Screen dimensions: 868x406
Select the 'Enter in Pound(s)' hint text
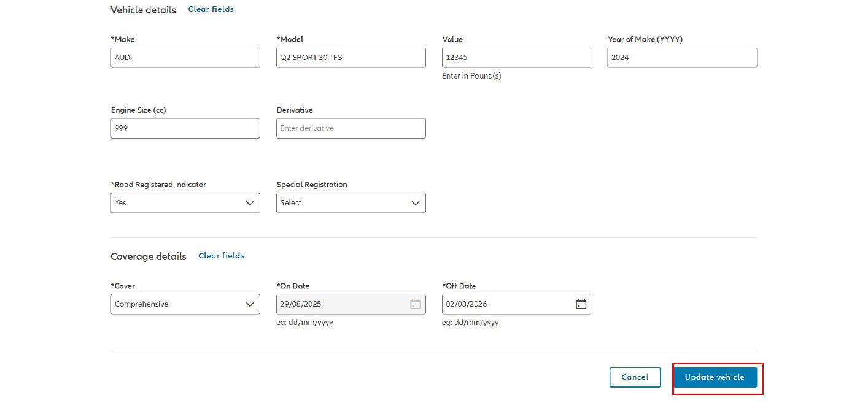(471, 76)
